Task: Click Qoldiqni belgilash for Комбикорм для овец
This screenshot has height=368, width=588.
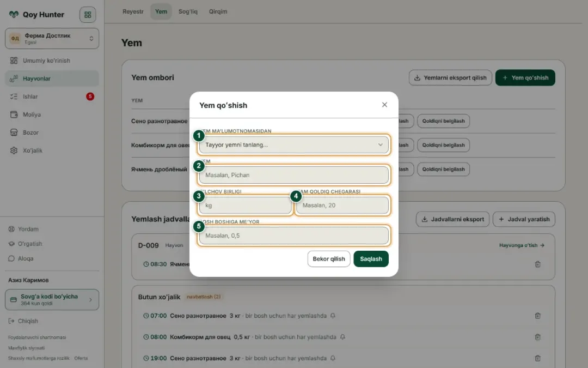Action: [443, 145]
